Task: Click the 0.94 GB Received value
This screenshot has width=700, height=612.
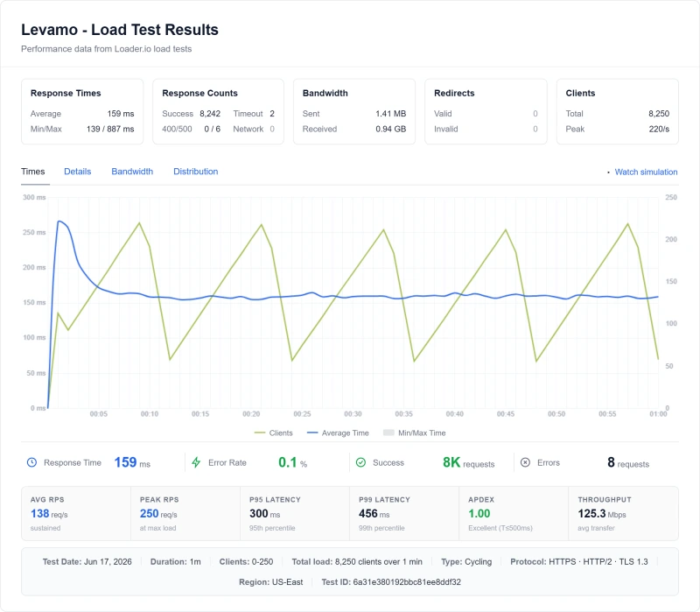Action: click(x=390, y=129)
